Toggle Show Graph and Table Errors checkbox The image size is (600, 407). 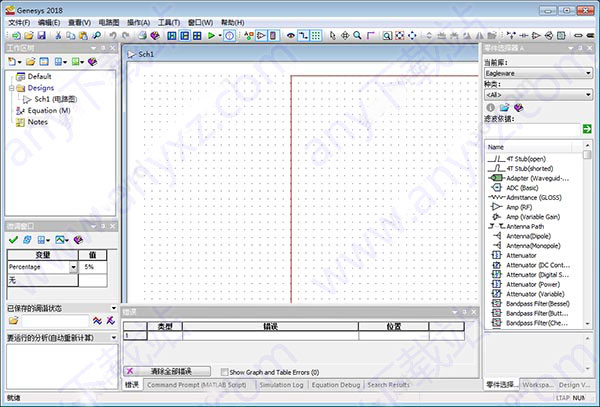[225, 372]
